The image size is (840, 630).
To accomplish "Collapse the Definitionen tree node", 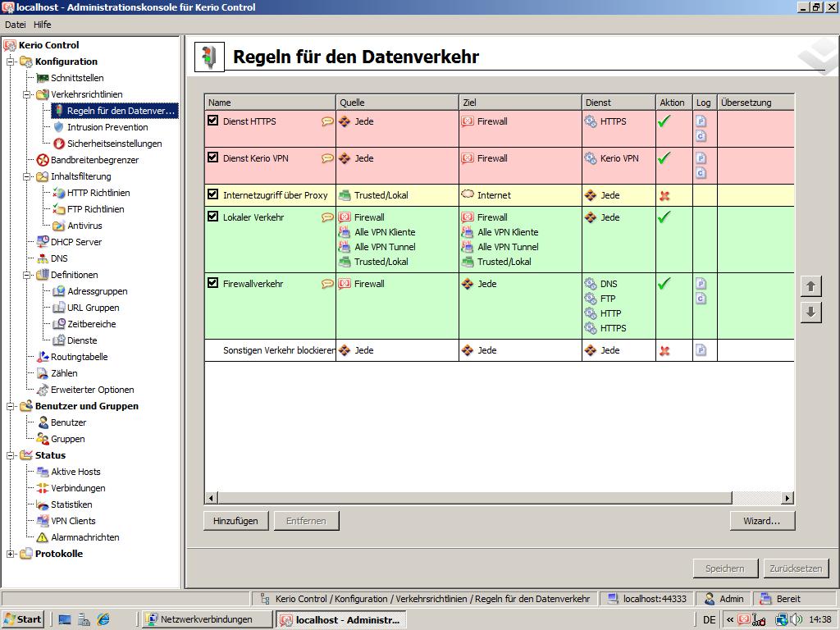I will (x=27, y=275).
